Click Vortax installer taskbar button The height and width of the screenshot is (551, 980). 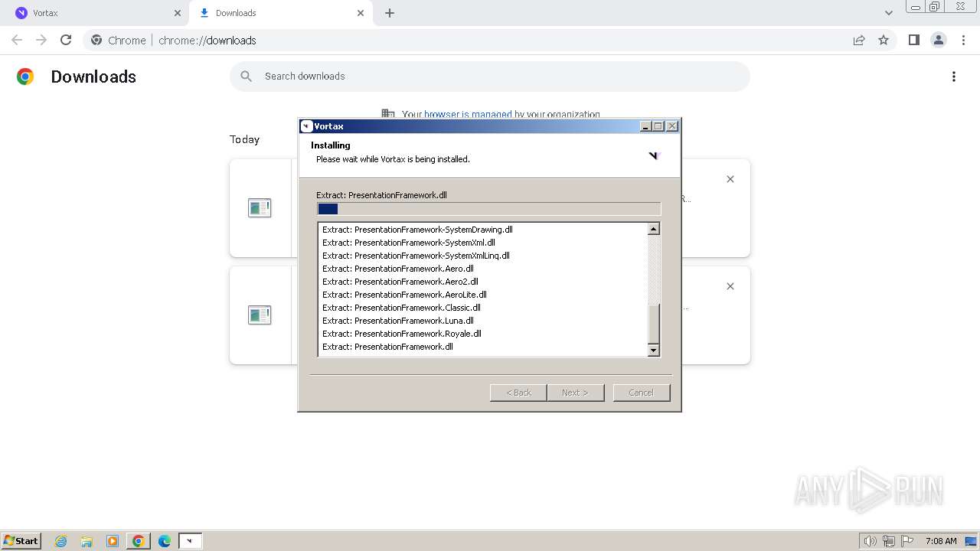(191, 541)
